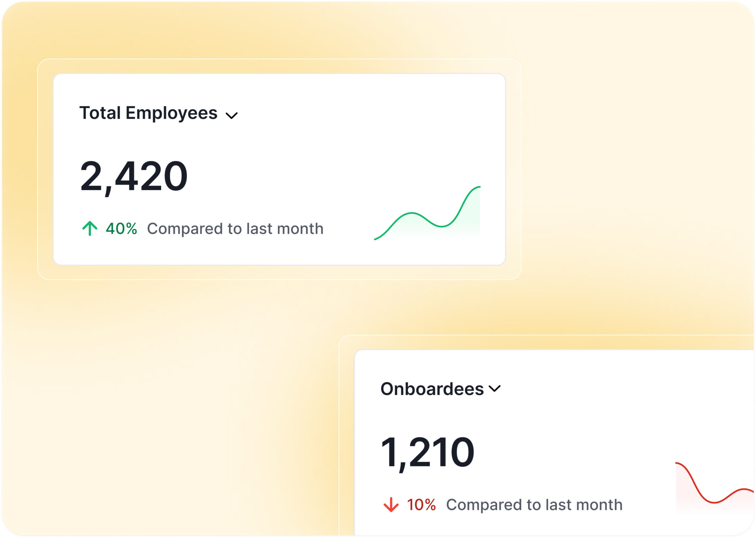The width and height of the screenshot is (756, 538).
Task: Click the 2,420 employee count
Action: click(134, 177)
